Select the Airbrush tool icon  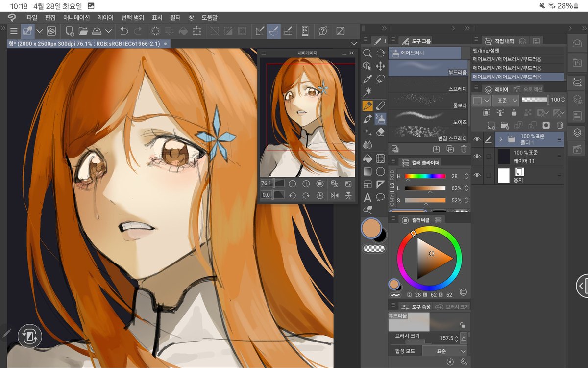380,119
